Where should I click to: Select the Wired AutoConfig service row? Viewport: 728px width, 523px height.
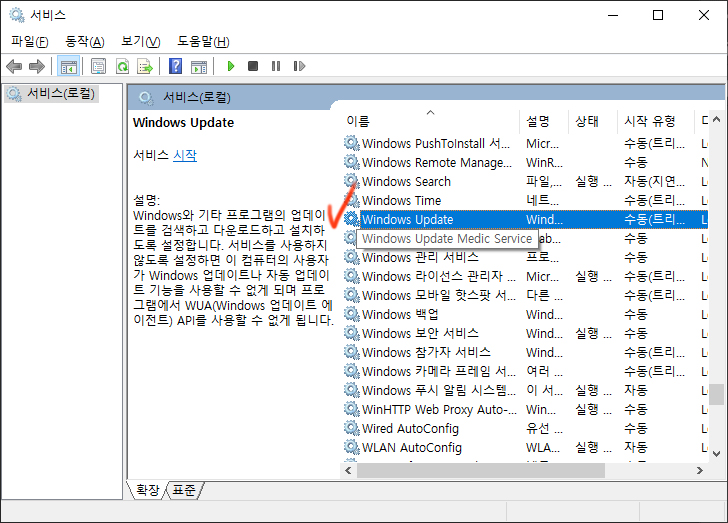pyautogui.click(x=525, y=428)
